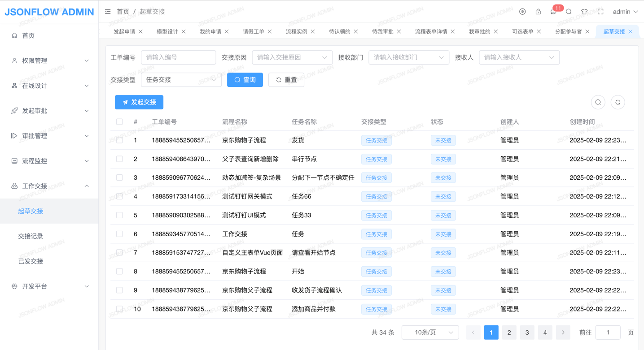The width and height of the screenshot is (644, 350).
Task: Click the sidebar collapse hamburger icon
Action: point(108,12)
